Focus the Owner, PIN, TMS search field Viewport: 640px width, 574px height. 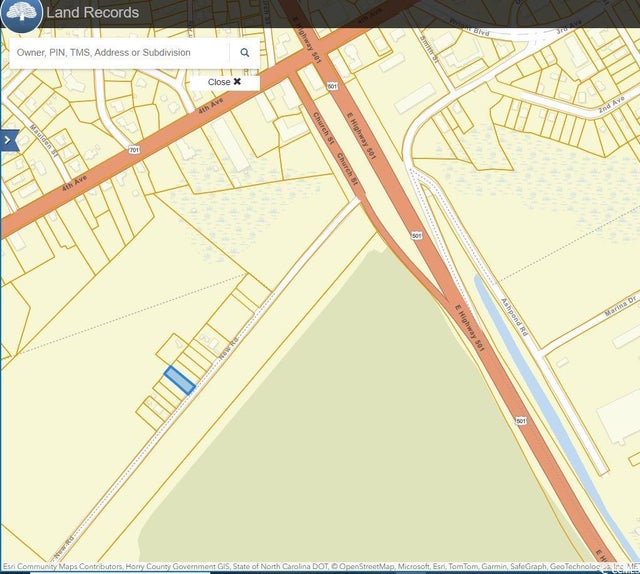(x=118, y=53)
